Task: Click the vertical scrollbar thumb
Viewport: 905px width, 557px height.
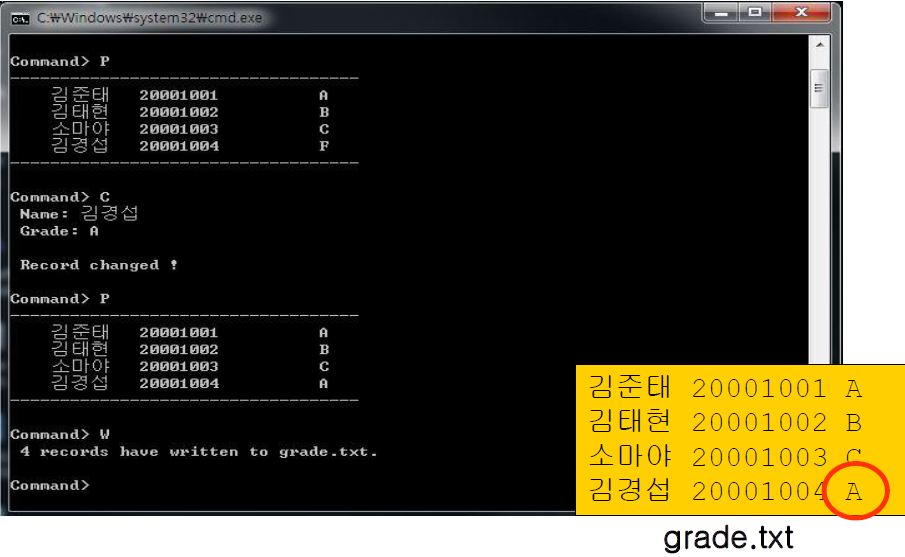Action: (x=819, y=88)
